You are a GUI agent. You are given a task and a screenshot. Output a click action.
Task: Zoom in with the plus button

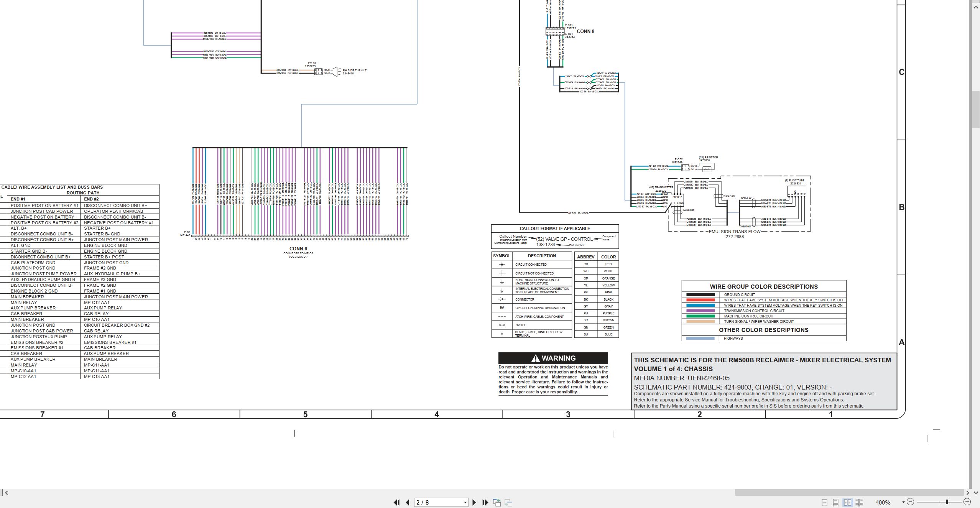[967, 502]
